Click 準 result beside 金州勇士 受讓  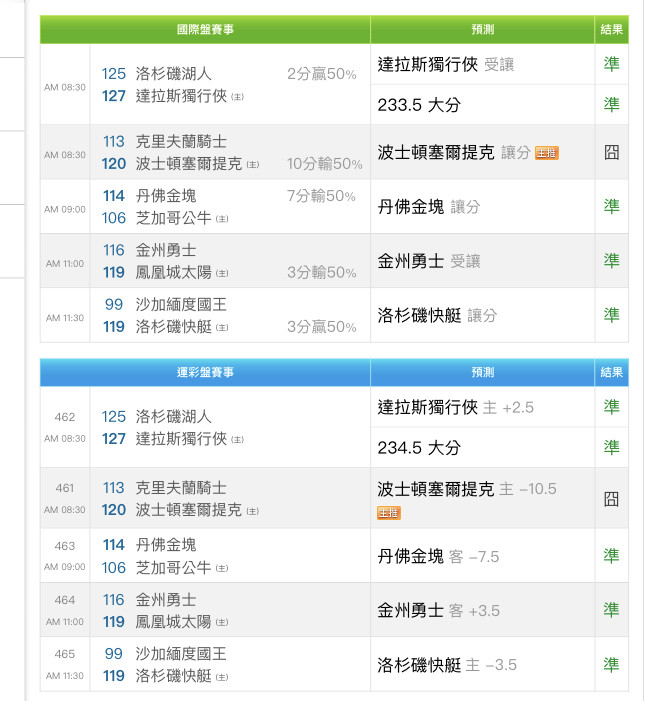click(x=611, y=261)
